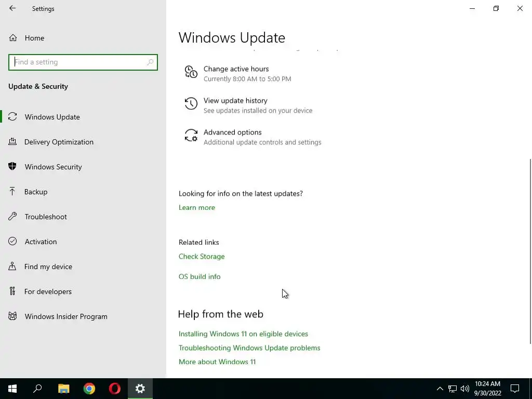532x399 pixels.
Task: Click "Currently 8:00 AM to 5:00 PM" text
Action: [247, 79]
